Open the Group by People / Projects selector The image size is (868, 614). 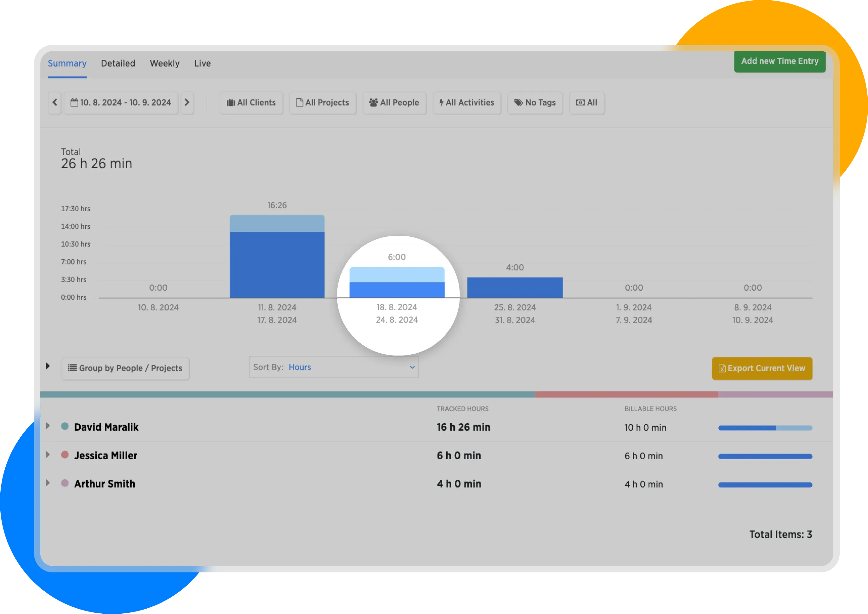pos(125,368)
